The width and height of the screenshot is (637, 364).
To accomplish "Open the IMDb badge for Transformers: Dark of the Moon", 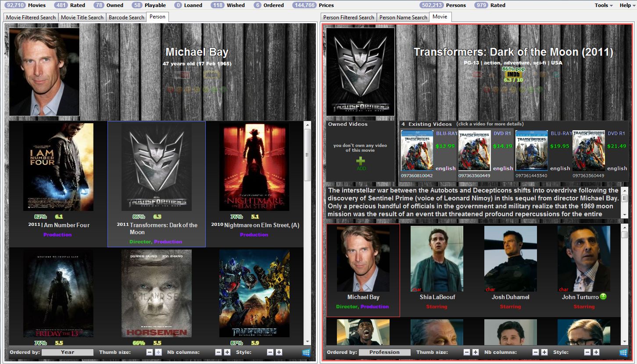I will tap(513, 74).
